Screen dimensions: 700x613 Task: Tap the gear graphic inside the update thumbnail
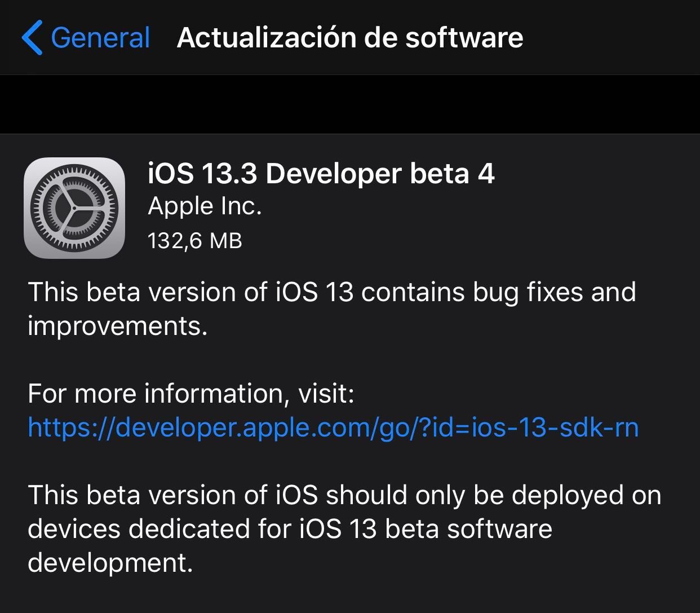(x=74, y=208)
